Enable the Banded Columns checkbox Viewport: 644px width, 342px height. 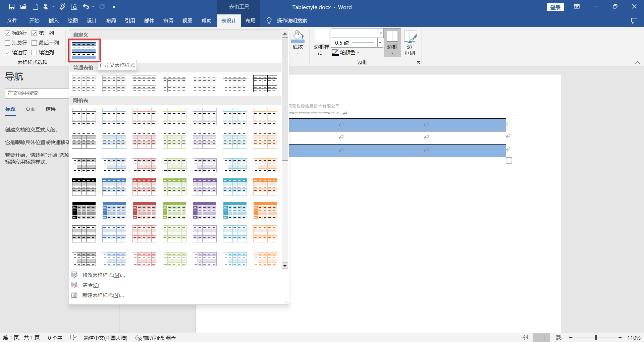pyautogui.click(x=34, y=53)
